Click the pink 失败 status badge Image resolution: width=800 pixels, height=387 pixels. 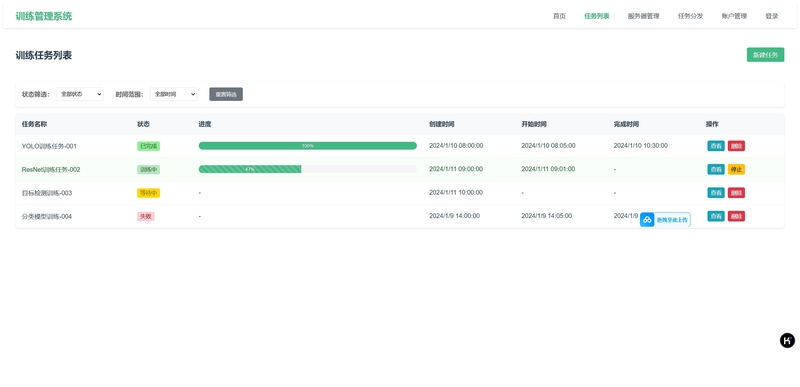(x=145, y=217)
